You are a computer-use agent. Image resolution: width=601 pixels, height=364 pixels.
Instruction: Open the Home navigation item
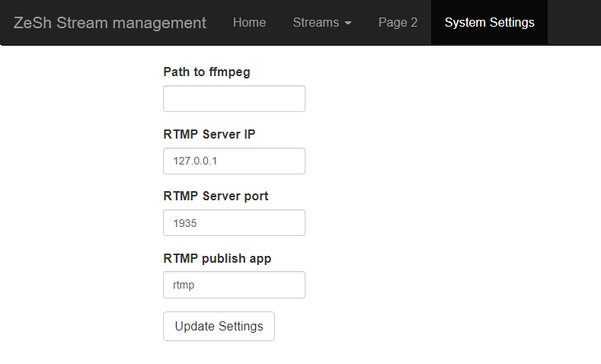(x=249, y=23)
